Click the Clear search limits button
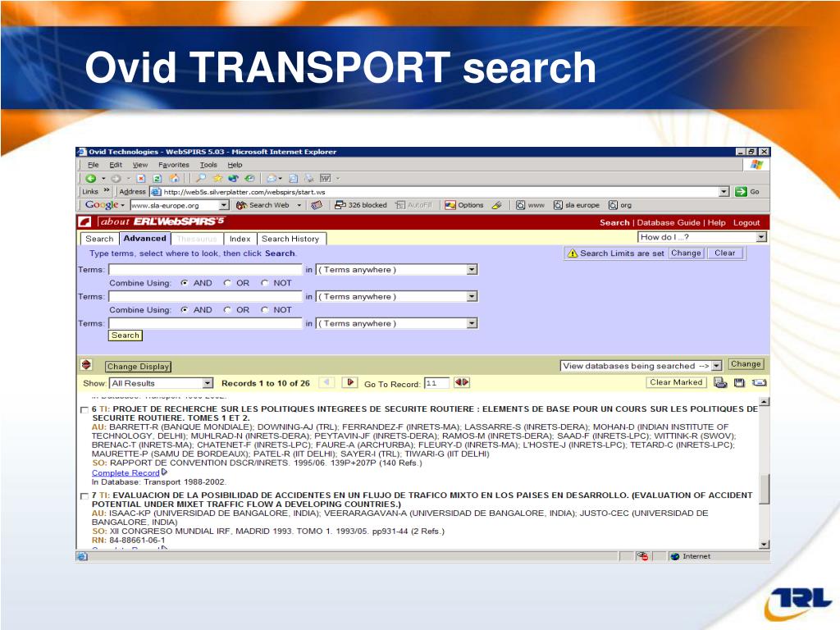 (725, 253)
